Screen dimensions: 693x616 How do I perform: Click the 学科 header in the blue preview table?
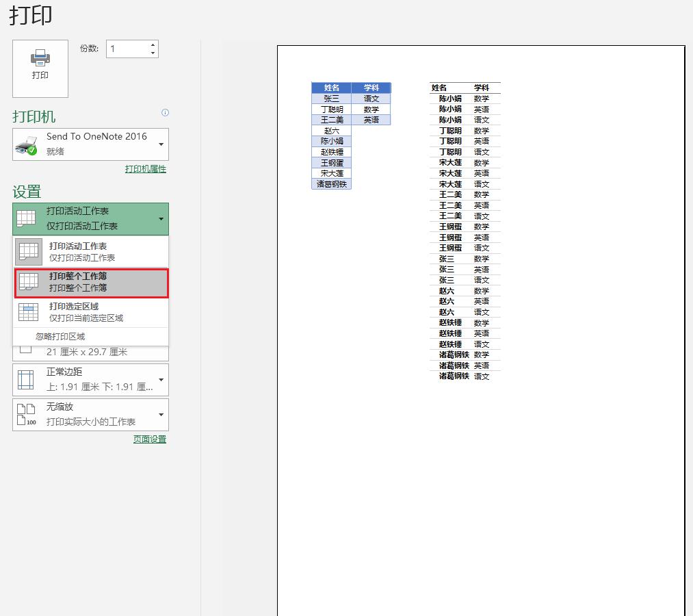click(371, 88)
